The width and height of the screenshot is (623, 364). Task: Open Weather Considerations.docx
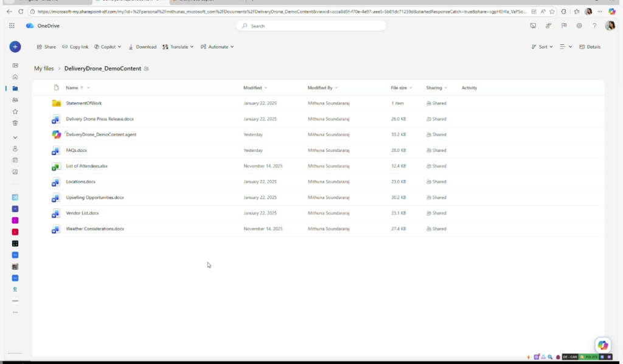[95, 229]
